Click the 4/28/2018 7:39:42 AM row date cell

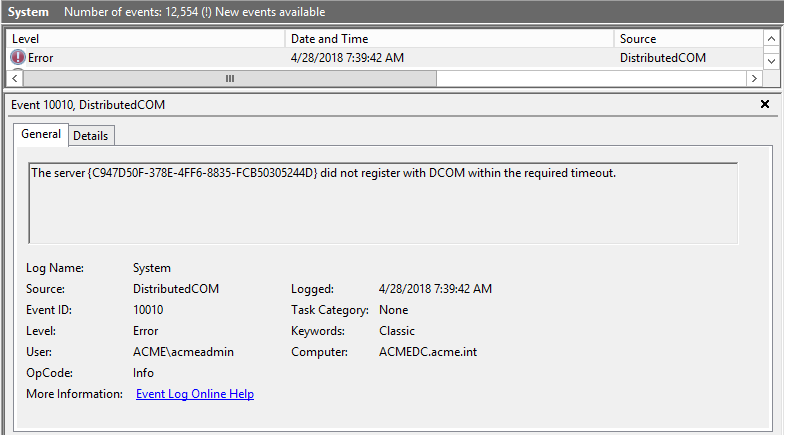[x=346, y=58]
